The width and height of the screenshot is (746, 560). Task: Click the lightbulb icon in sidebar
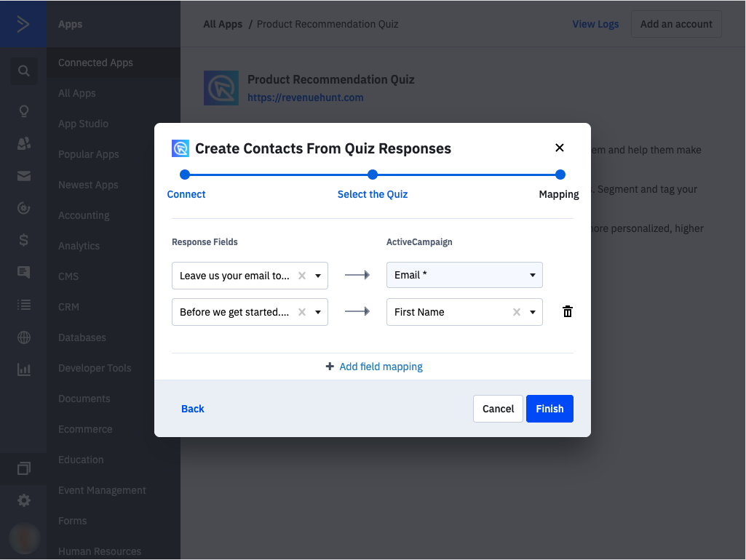(x=24, y=111)
